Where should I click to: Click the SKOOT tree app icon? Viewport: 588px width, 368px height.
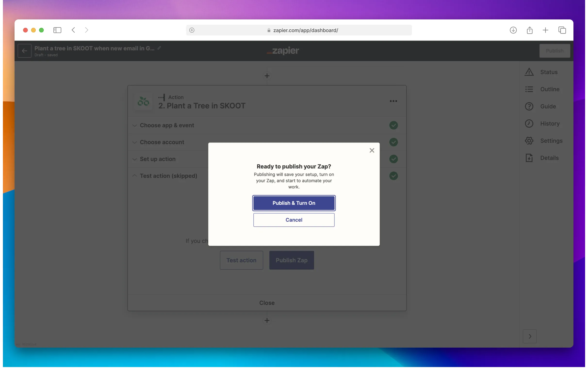point(143,101)
